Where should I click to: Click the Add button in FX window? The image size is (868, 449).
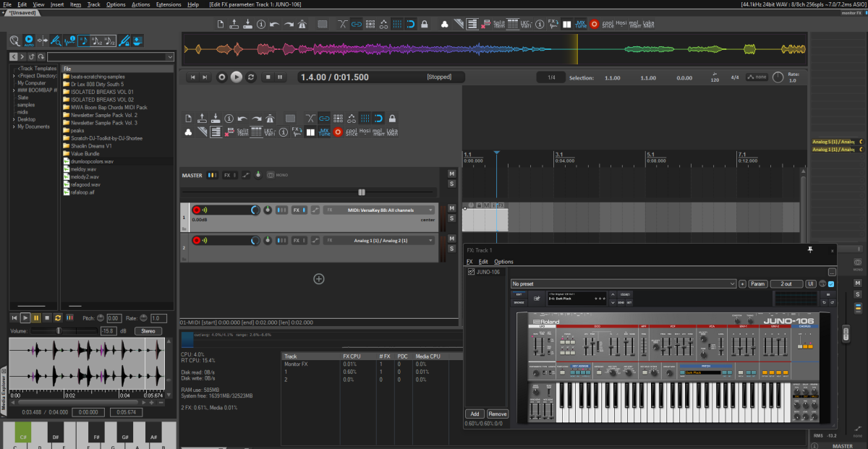pyautogui.click(x=473, y=414)
